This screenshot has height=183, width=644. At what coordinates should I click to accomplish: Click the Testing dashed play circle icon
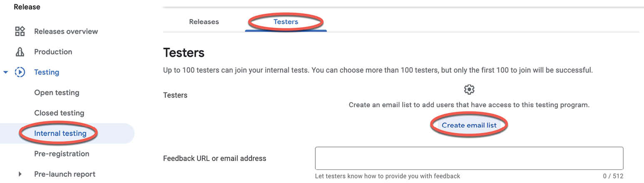pyautogui.click(x=20, y=72)
